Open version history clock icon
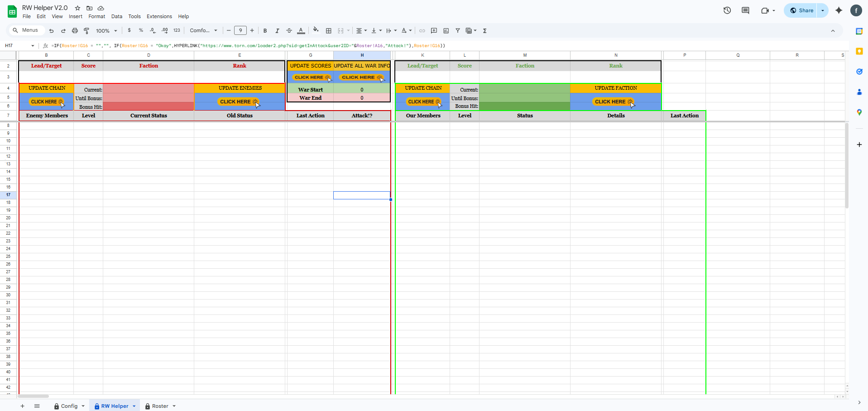The height and width of the screenshot is (411, 868). (727, 10)
